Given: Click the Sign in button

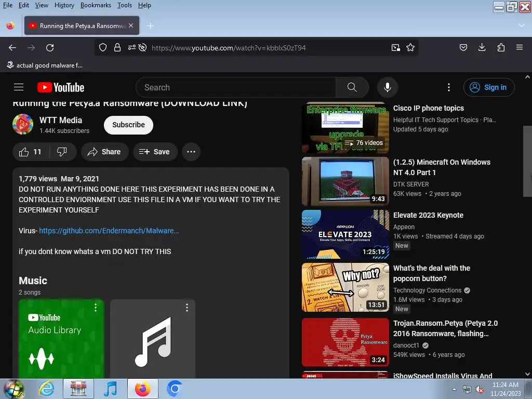Looking at the screenshot, I should (488, 87).
